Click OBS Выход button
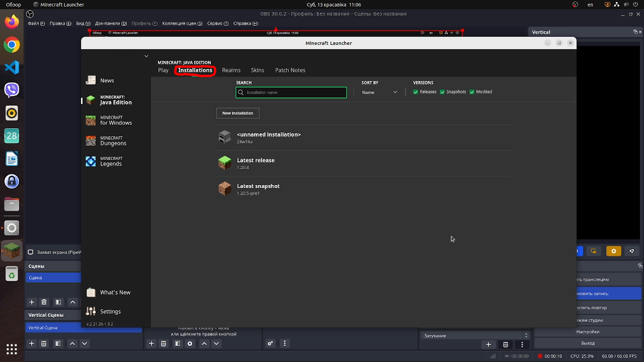Image resolution: width=644 pixels, height=362 pixels. coord(588,343)
